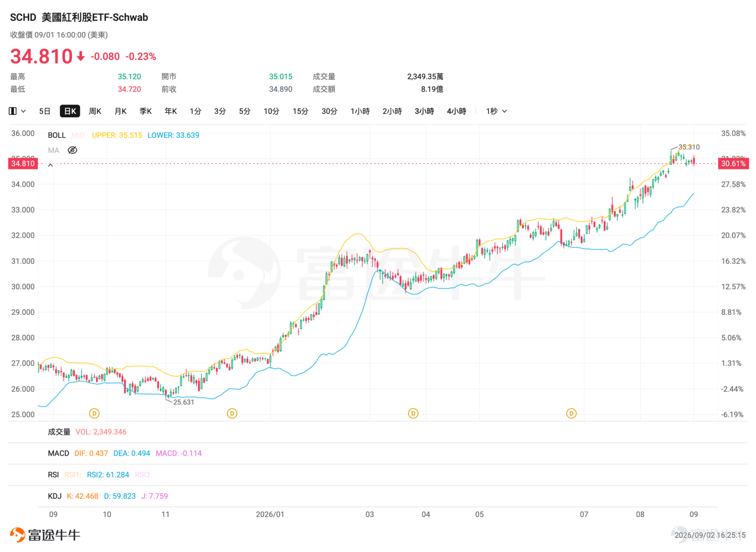Image resolution: width=756 pixels, height=552 pixels.
Task: Click the 前收 value 34.890
Action: click(x=281, y=89)
